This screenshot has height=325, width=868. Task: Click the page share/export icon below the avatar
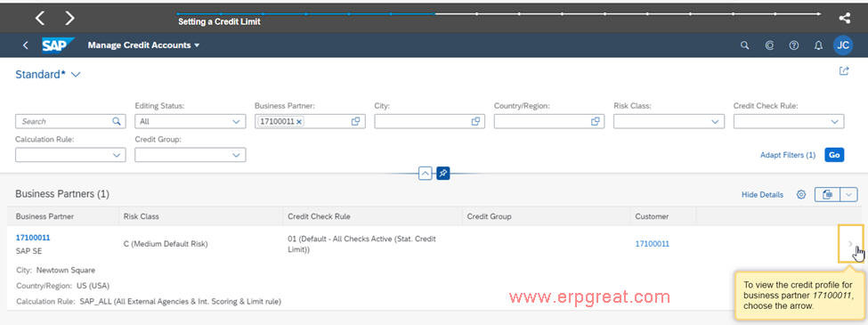[844, 71]
